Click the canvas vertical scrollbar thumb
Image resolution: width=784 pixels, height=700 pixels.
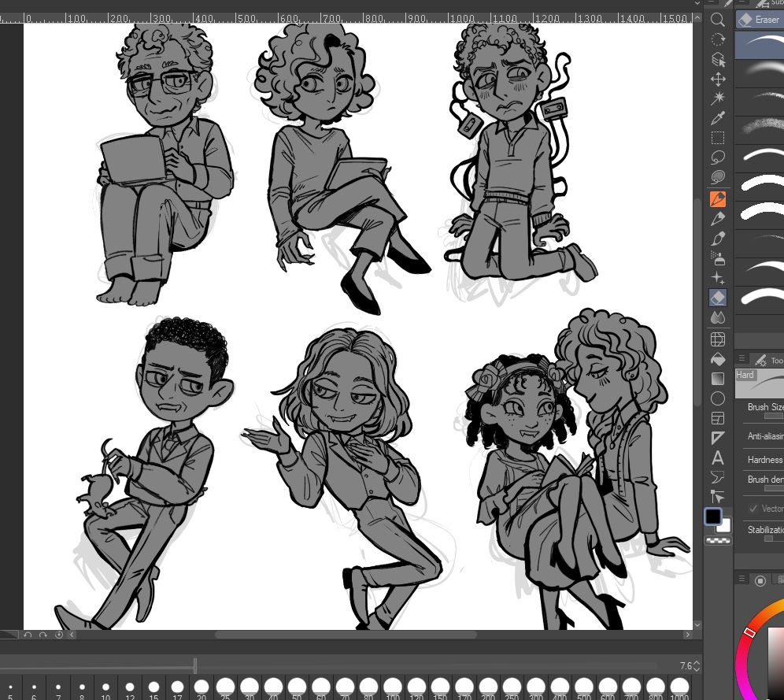point(697,301)
